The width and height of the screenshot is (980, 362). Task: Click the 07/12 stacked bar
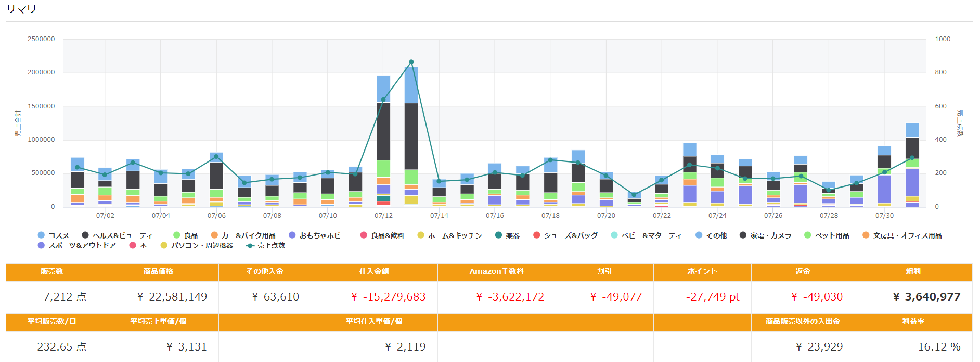pyautogui.click(x=383, y=141)
